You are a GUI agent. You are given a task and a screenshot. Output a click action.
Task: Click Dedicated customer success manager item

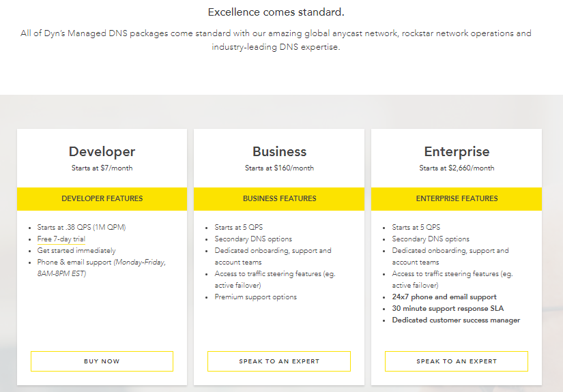pos(456,320)
